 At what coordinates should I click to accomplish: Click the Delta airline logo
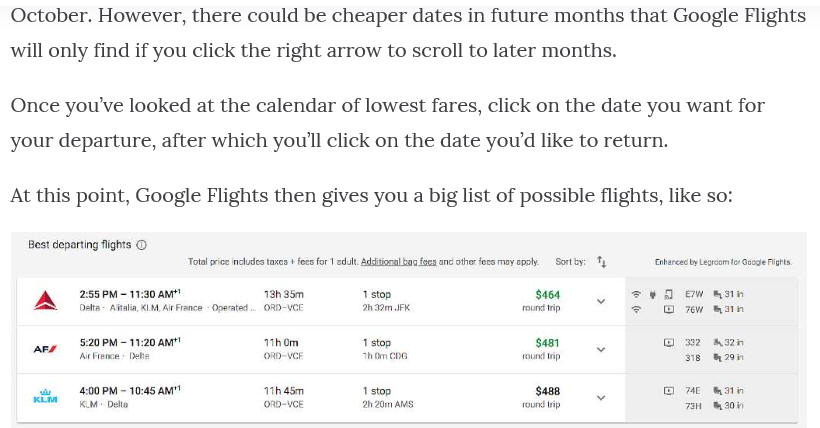click(45, 301)
